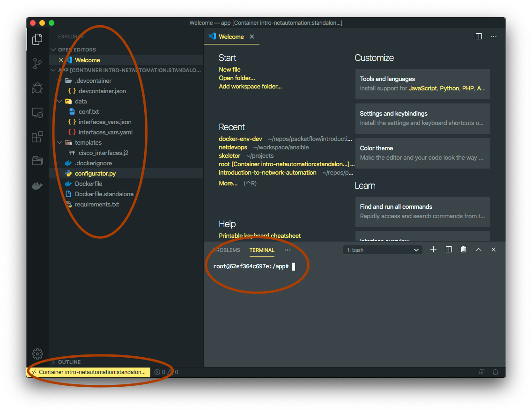Open requirements.txt file
The image size is (532, 412).
point(97,205)
